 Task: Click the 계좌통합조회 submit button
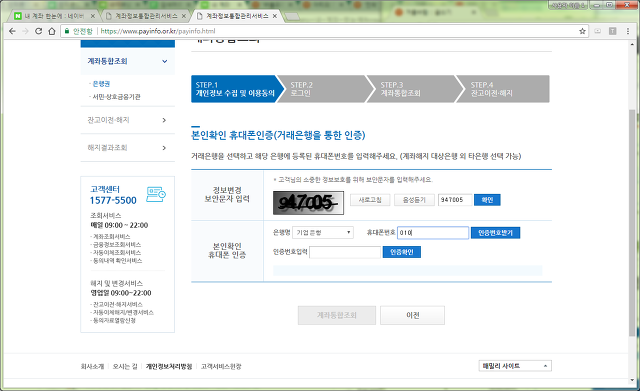pos(337,315)
